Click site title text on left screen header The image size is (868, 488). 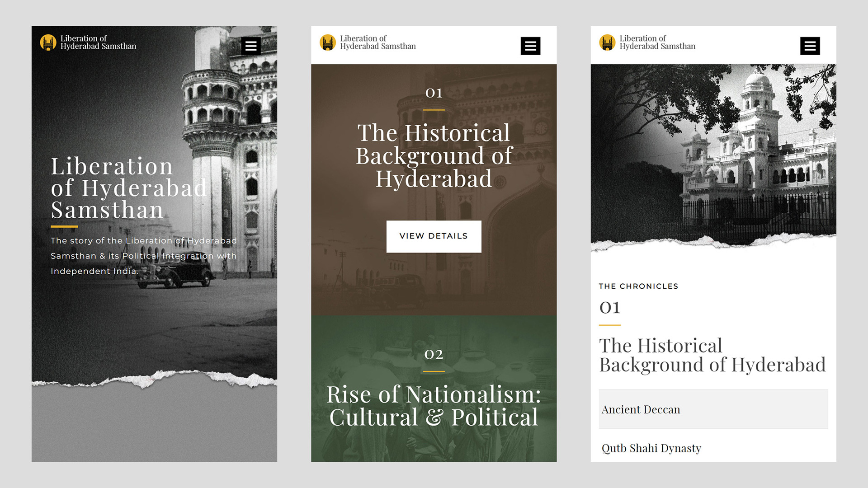click(x=98, y=42)
